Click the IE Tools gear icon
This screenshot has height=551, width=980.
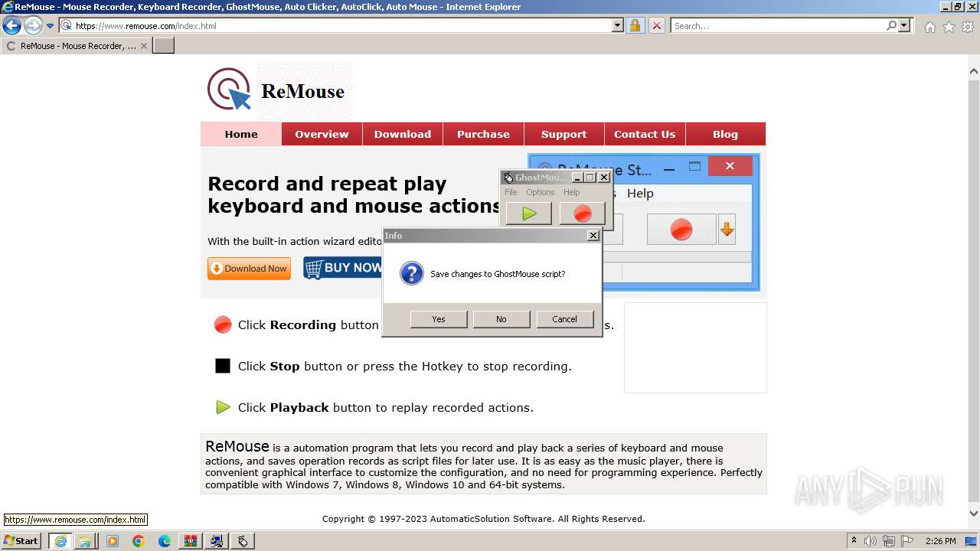[x=968, y=27]
